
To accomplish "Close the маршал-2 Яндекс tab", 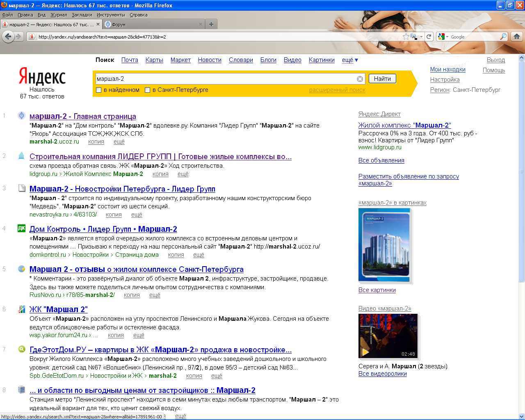I will (x=98, y=24).
